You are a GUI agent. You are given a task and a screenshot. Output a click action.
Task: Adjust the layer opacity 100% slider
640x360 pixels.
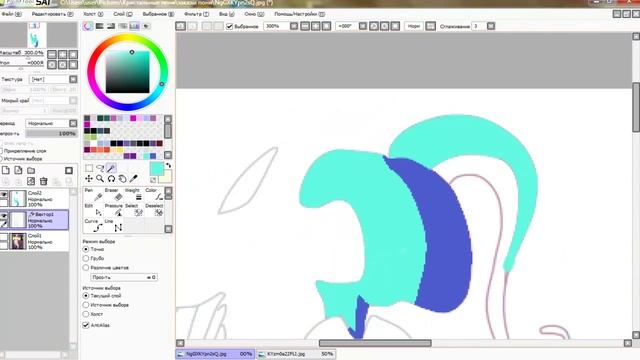click(x=51, y=133)
